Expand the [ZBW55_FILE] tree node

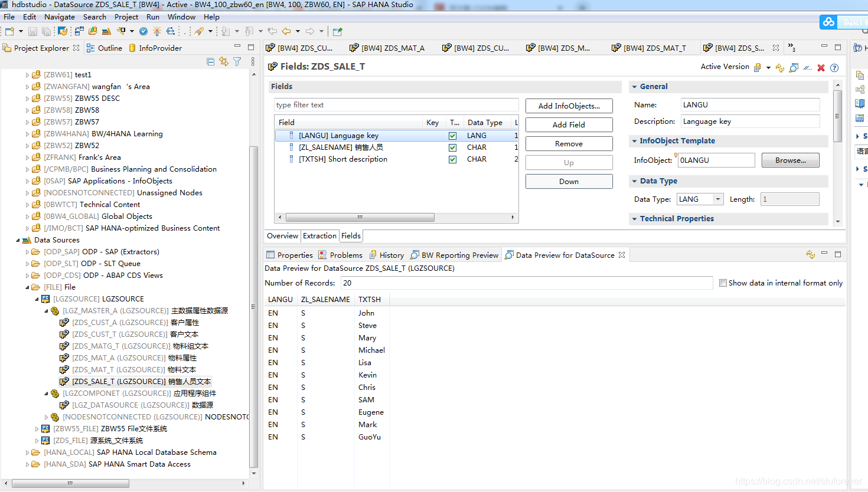[37, 429]
